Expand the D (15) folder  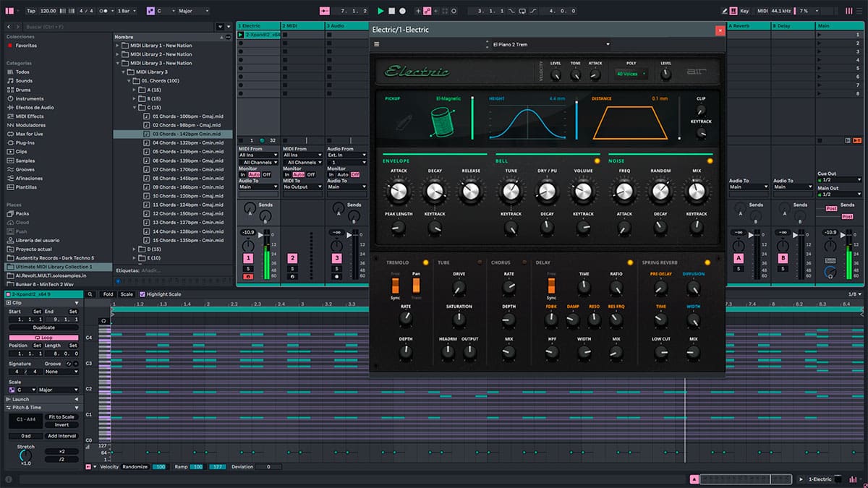135,249
